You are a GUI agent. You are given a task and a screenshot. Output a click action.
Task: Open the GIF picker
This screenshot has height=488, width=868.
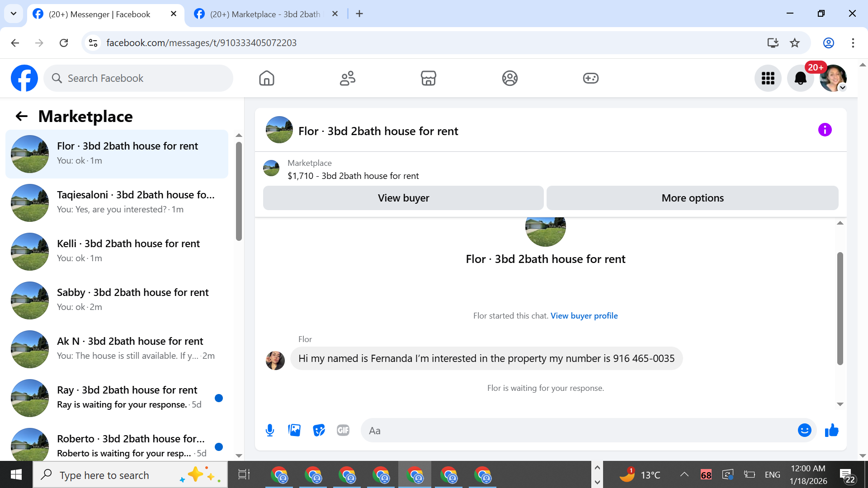tap(343, 430)
